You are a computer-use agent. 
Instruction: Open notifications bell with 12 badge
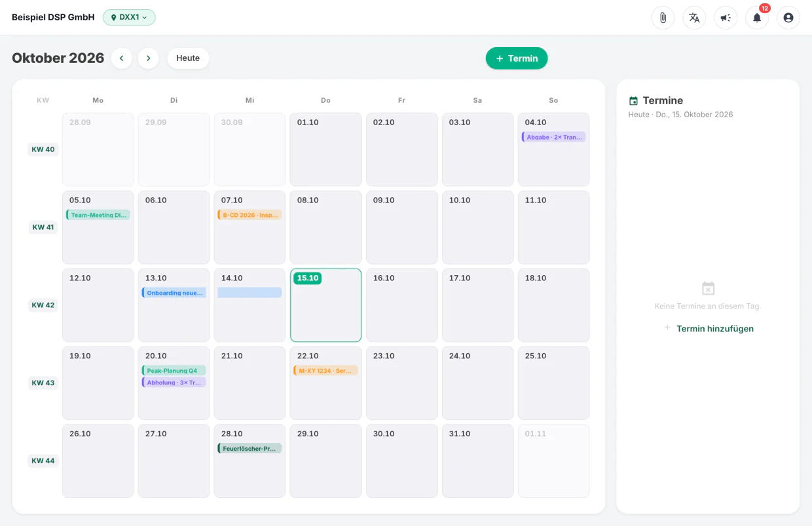[757, 18]
